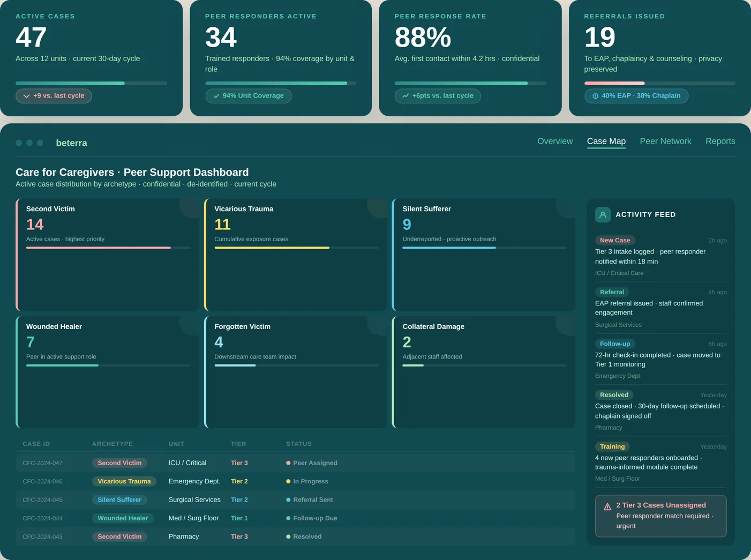
Task: Select Overview in the top navigation
Action: click(555, 141)
